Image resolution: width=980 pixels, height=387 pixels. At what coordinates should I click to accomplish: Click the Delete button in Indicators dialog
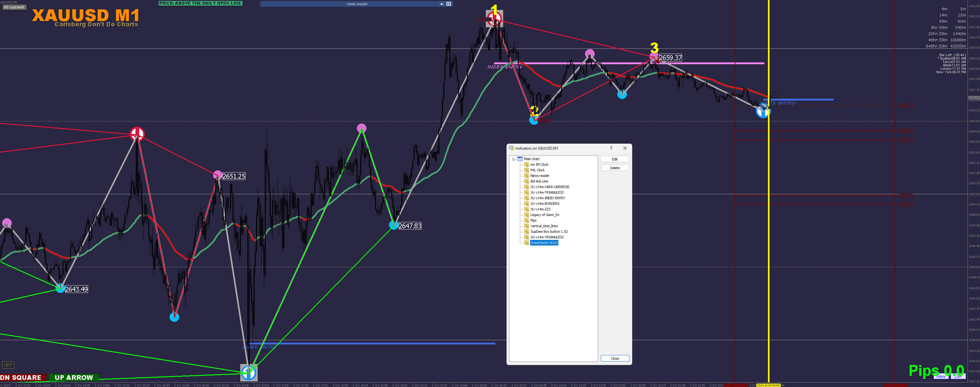pyautogui.click(x=614, y=168)
